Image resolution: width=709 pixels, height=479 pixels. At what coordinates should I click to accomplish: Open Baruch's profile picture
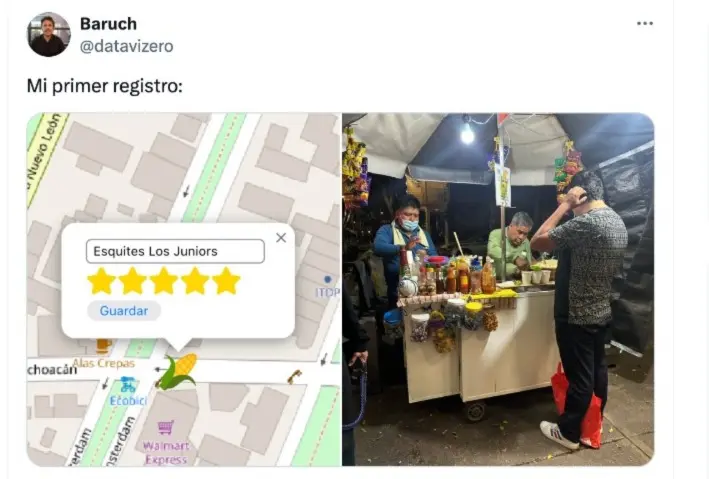pos(49,34)
